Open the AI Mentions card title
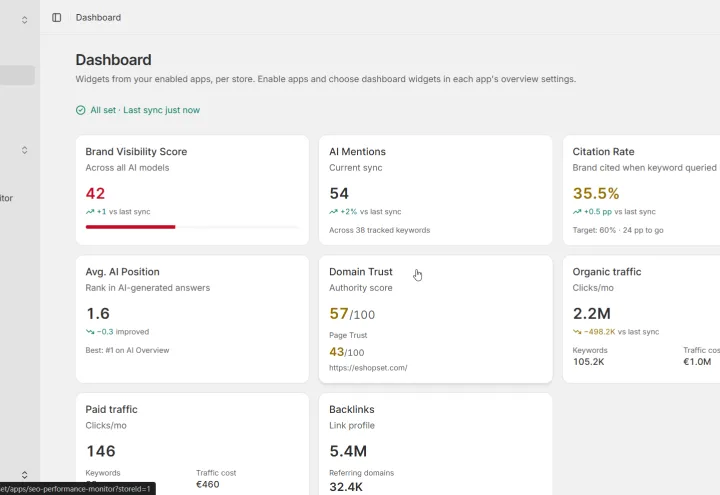The width and height of the screenshot is (720, 495). (357, 152)
